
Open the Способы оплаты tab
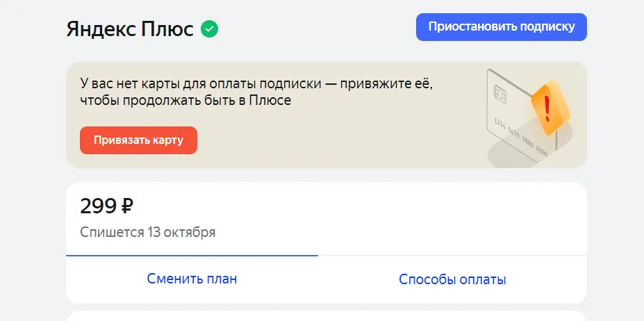pyautogui.click(x=452, y=279)
